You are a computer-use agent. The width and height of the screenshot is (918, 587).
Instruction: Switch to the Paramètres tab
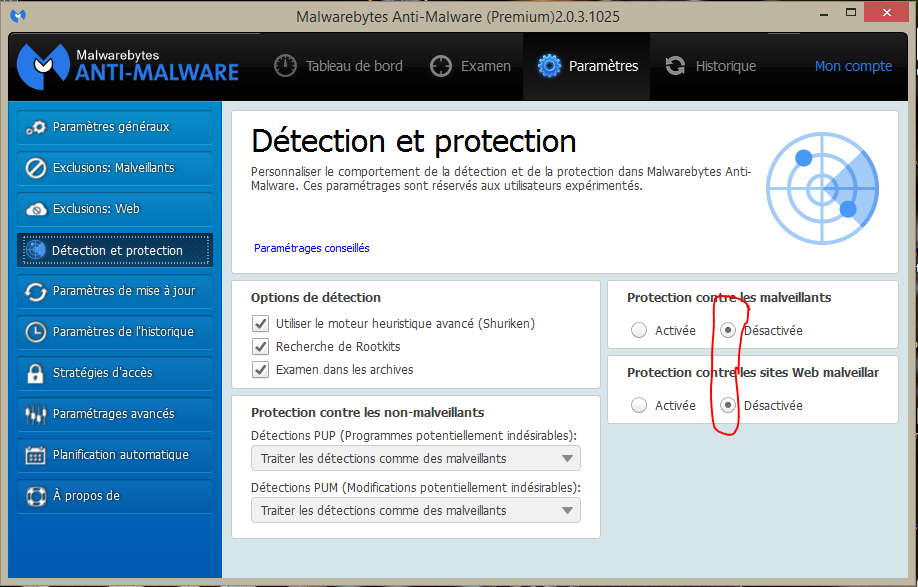(587, 66)
